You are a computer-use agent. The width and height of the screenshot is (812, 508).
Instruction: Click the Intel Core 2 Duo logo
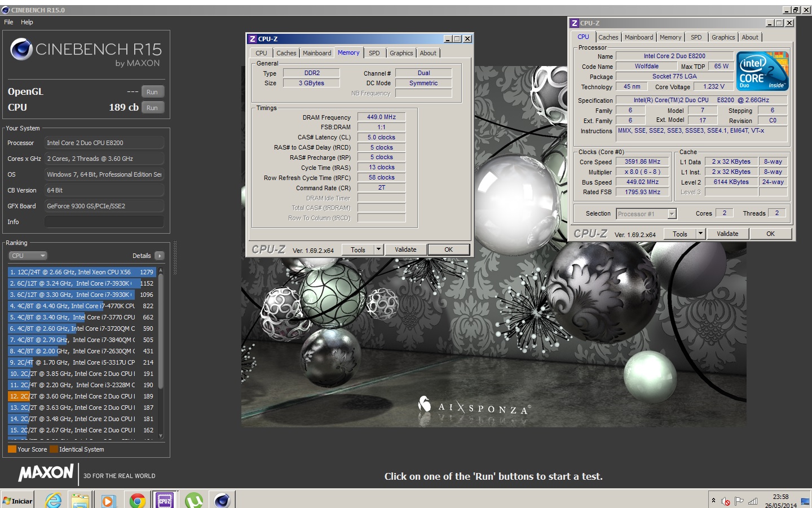763,71
